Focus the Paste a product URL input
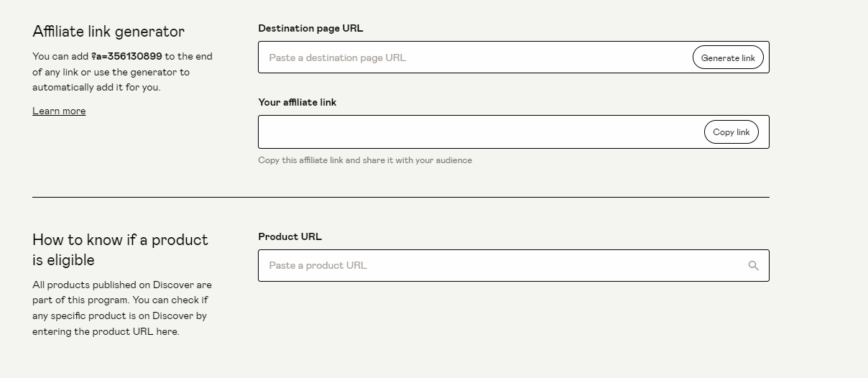Viewport: 868px width, 378px height. click(502, 265)
